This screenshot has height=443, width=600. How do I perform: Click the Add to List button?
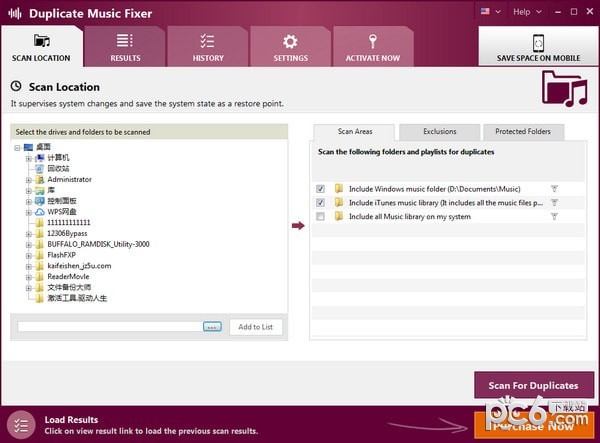[256, 327]
